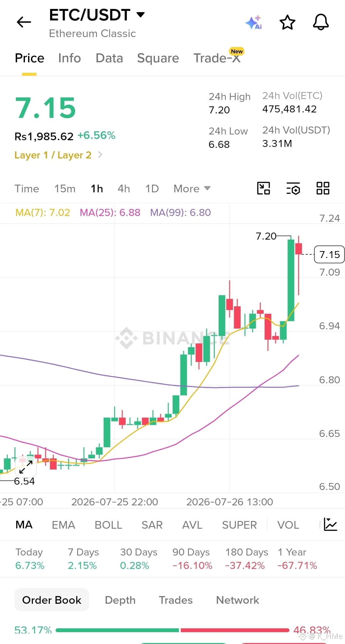Switch to the Price tab
The height and width of the screenshot is (644, 345).
[29, 58]
